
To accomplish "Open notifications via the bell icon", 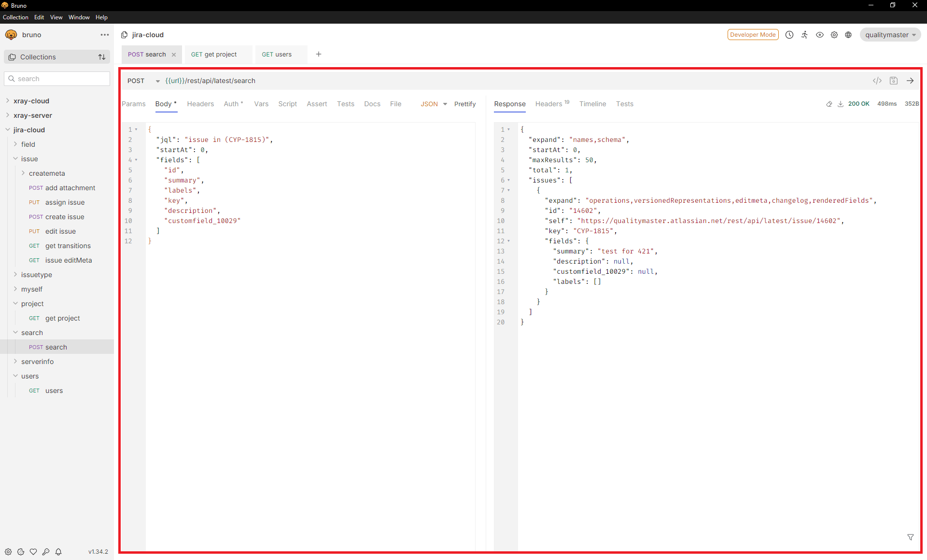I will pos(58,552).
